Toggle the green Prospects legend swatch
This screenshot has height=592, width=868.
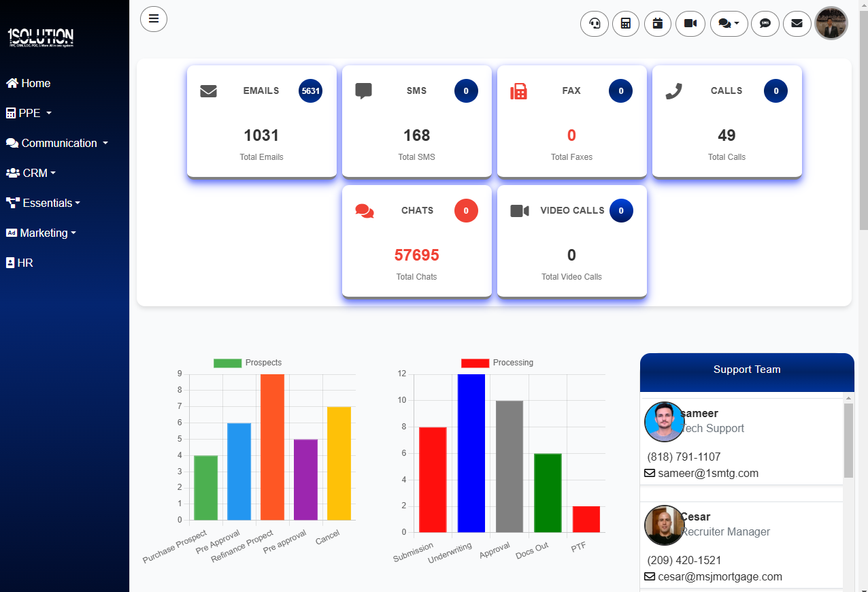[x=228, y=363]
